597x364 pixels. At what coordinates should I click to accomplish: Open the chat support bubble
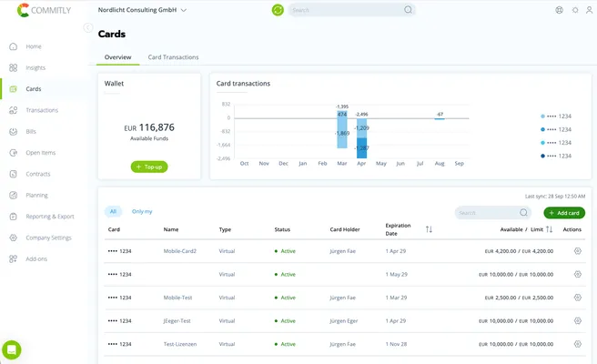[x=12, y=349]
